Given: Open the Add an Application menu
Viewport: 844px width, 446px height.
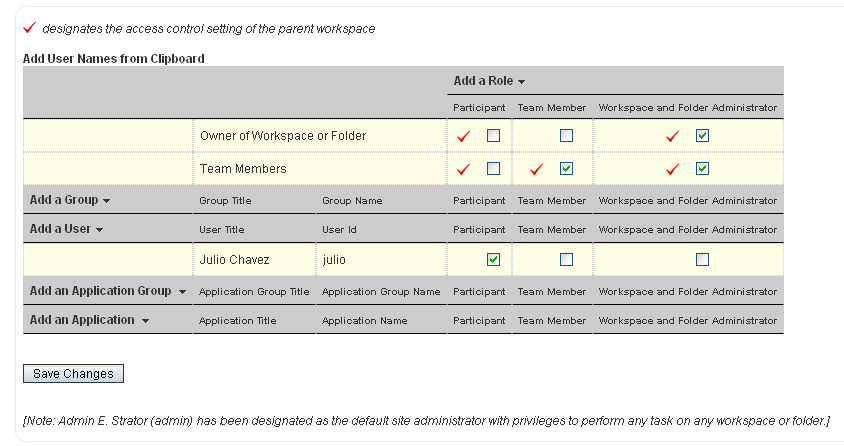Looking at the screenshot, I should tap(89, 320).
